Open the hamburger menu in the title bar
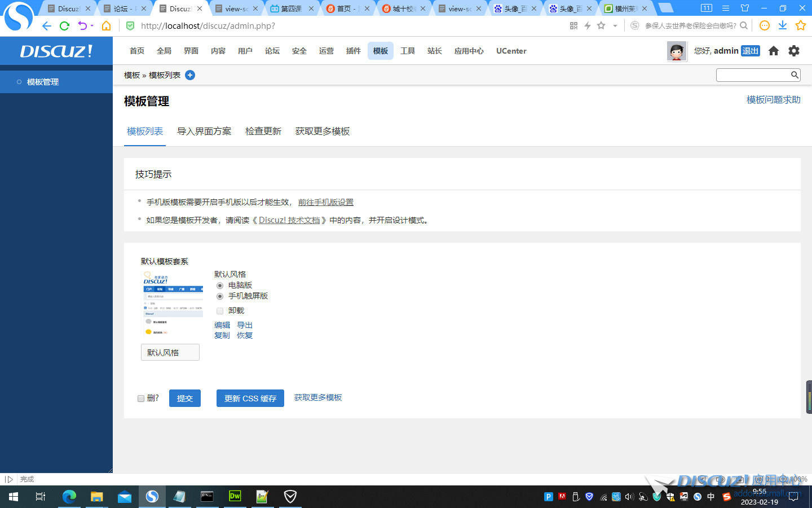 [x=725, y=8]
